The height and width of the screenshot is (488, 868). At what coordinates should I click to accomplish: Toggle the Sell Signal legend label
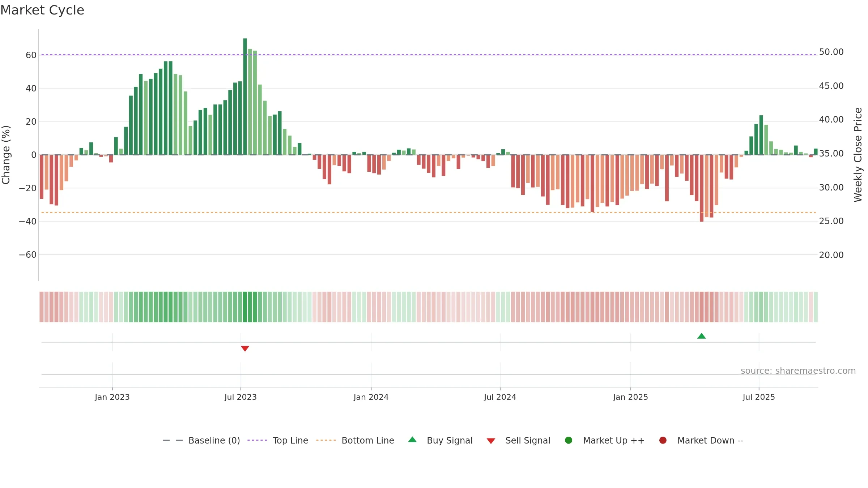[528, 440]
